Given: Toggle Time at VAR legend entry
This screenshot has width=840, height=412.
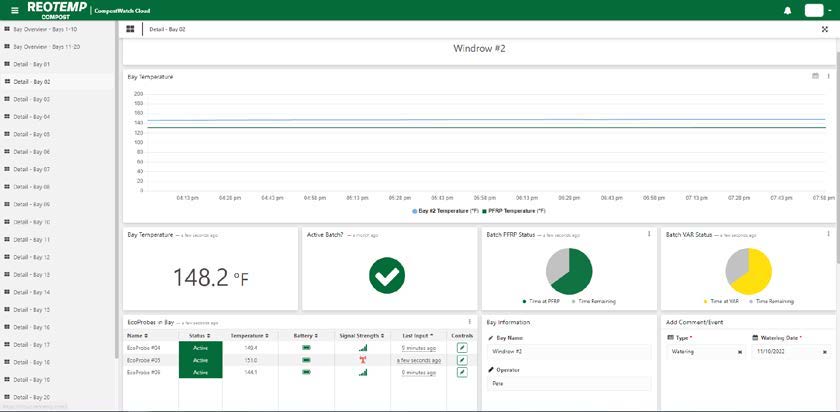Looking at the screenshot, I should tap(721, 302).
